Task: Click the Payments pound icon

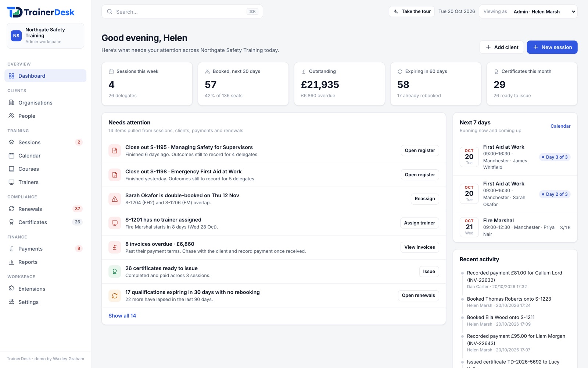Action: 11,249
